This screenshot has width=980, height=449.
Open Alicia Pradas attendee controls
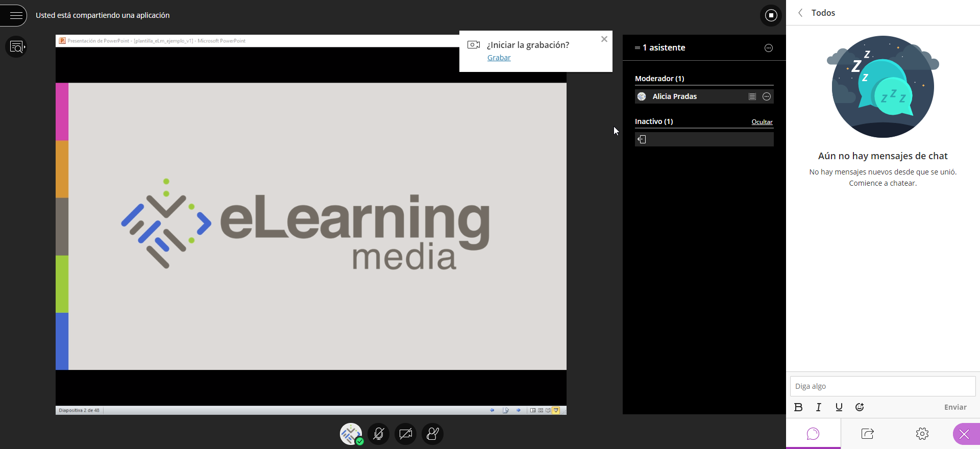click(767, 96)
